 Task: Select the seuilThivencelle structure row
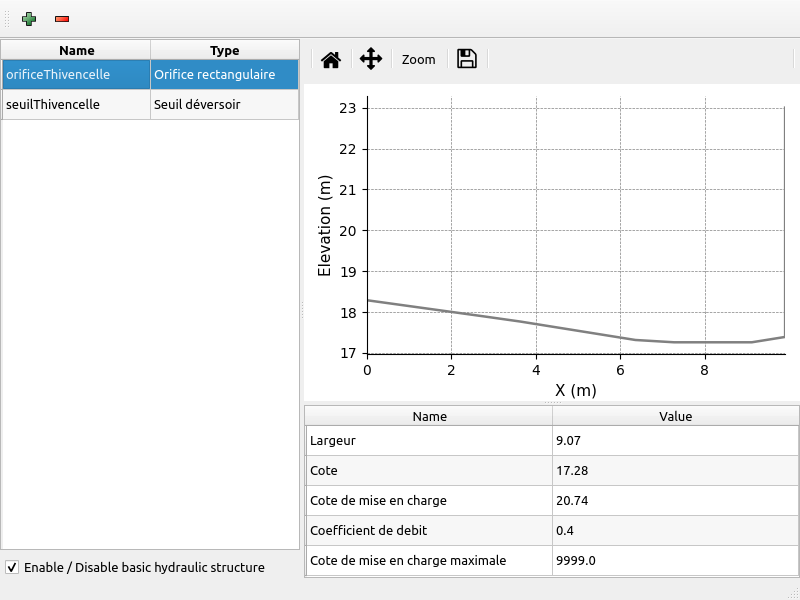click(76, 104)
